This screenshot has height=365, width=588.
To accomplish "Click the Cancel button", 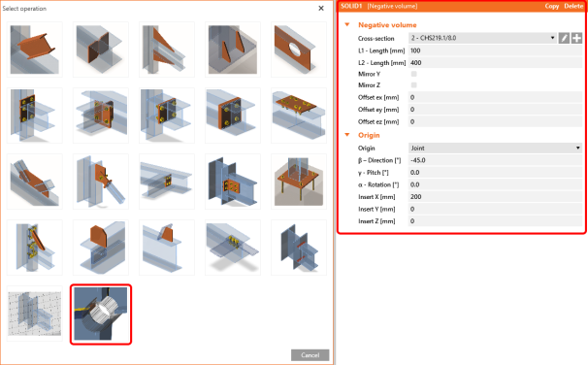I will point(310,355).
